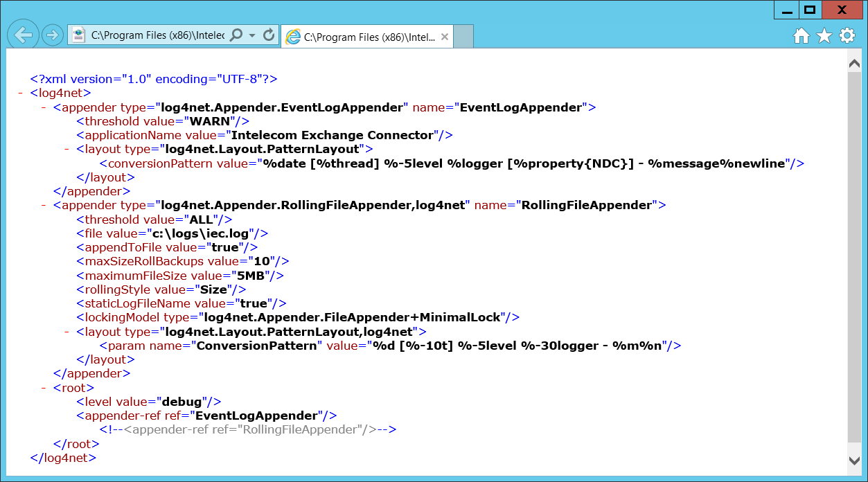
Task: Collapse the log4net root node
Action: point(21,93)
